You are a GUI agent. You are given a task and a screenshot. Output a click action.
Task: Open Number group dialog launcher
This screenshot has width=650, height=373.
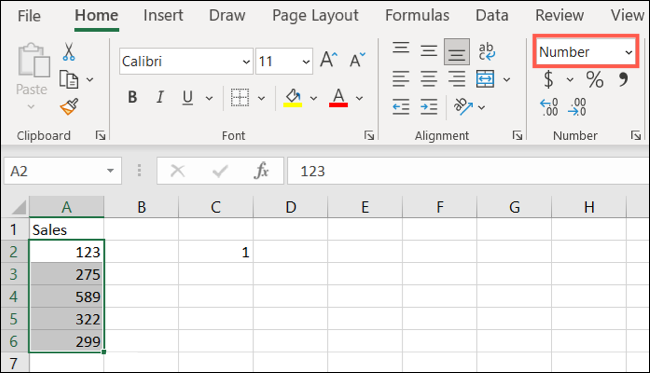[x=635, y=135]
